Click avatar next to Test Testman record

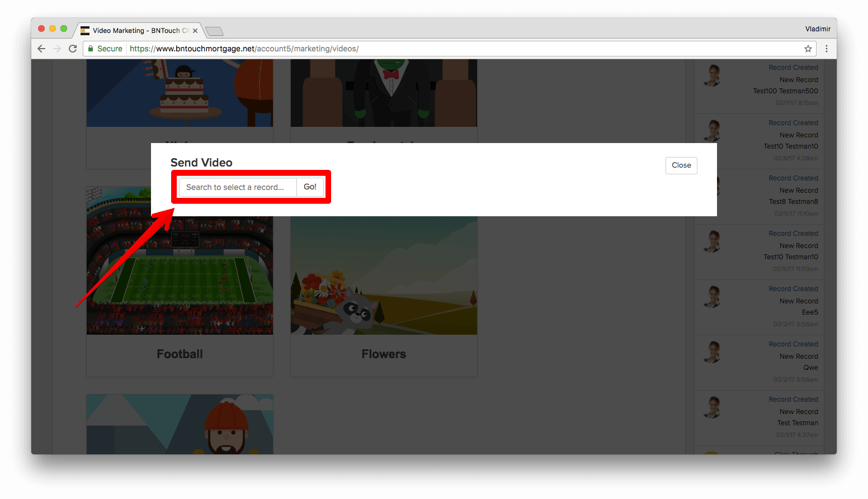712,407
